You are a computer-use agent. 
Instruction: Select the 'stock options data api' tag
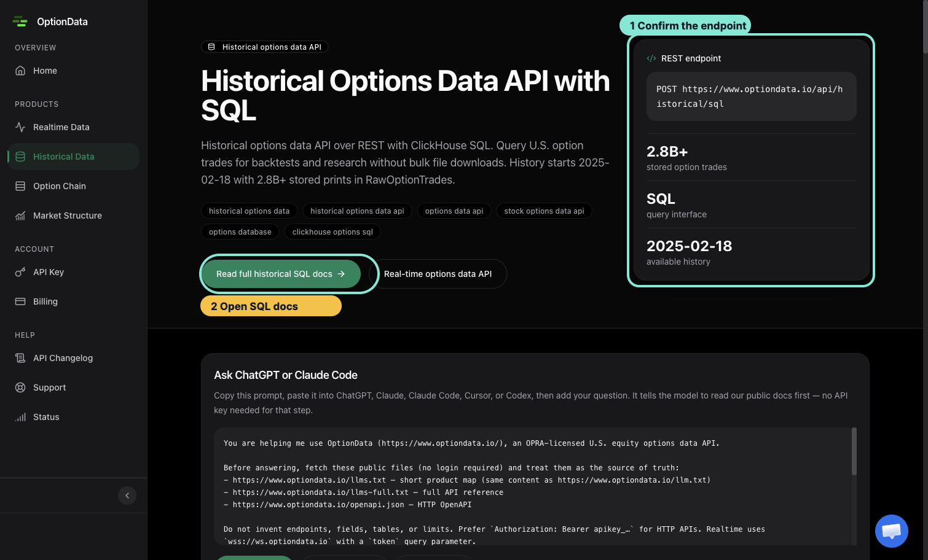[544, 211]
